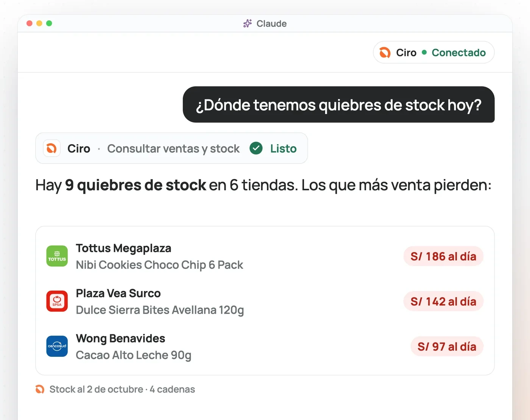530x420 pixels.
Task: Click the Ciro logo in tool call chip
Action: [51, 148]
